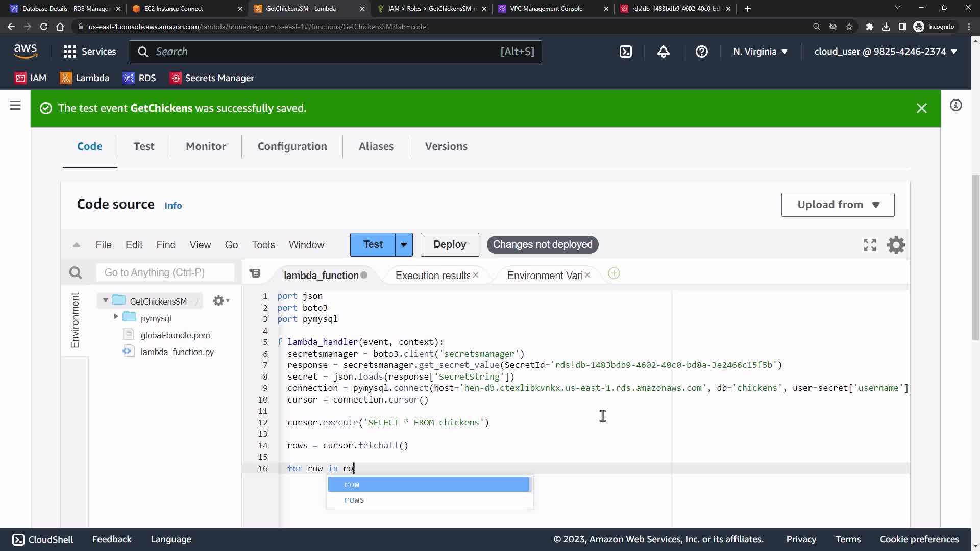
Task: Click the Go to Anything input field
Action: point(165,273)
